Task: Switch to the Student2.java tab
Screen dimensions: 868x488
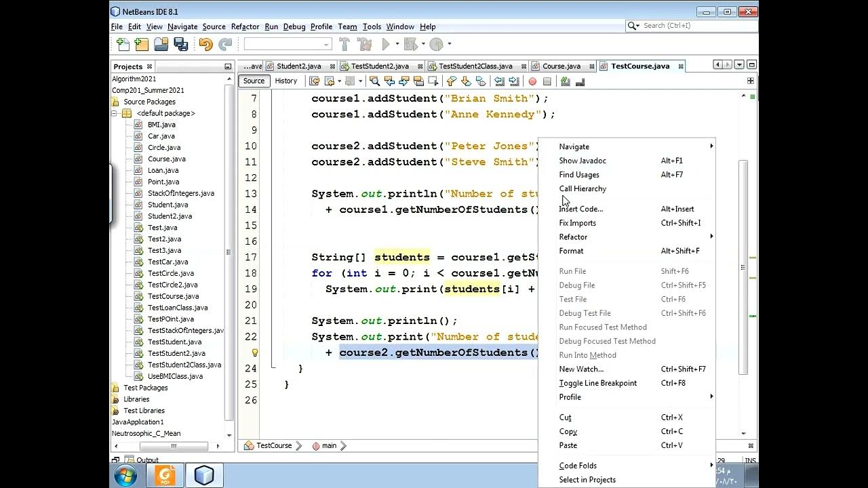Action: [298, 66]
